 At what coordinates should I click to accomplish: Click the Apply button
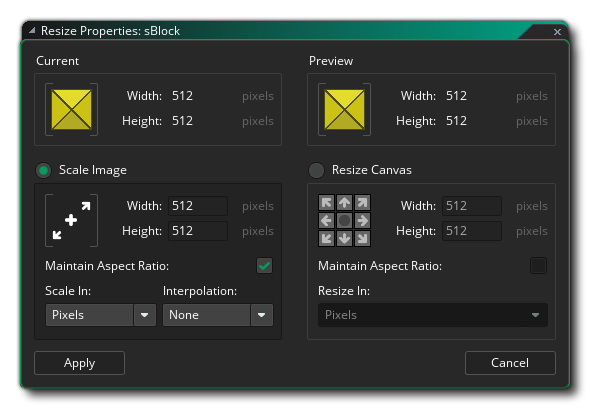(79, 363)
